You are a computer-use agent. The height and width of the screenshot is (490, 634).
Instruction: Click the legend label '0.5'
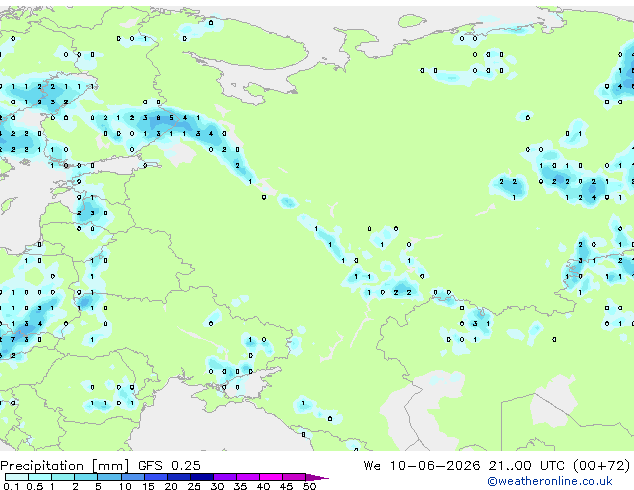[x=35, y=486]
